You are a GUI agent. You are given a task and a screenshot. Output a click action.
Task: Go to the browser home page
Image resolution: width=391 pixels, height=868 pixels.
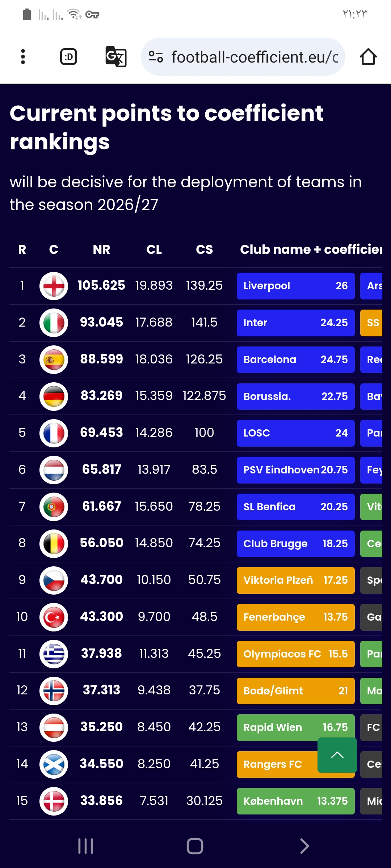pyautogui.click(x=368, y=57)
